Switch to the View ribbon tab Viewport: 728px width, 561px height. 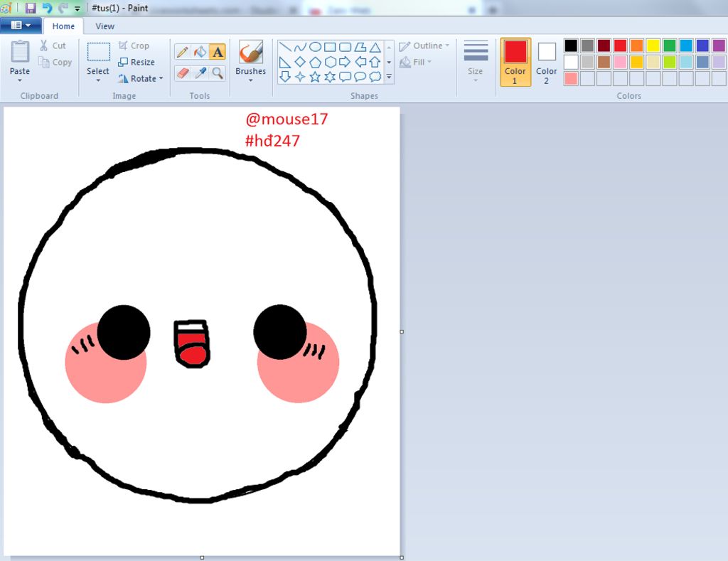pos(105,26)
